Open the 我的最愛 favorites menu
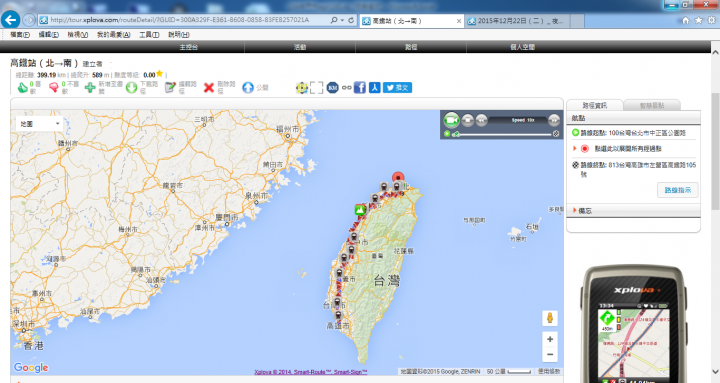This screenshot has width=720, height=383. [113, 34]
